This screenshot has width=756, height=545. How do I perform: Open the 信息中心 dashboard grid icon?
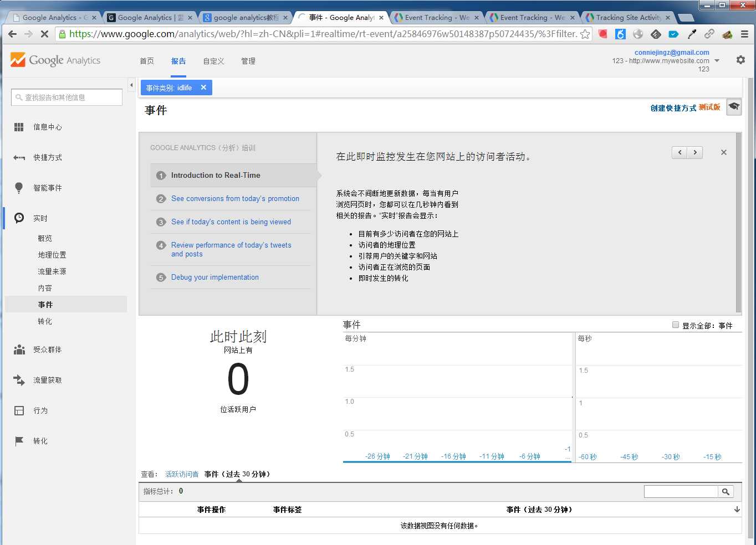(x=19, y=127)
